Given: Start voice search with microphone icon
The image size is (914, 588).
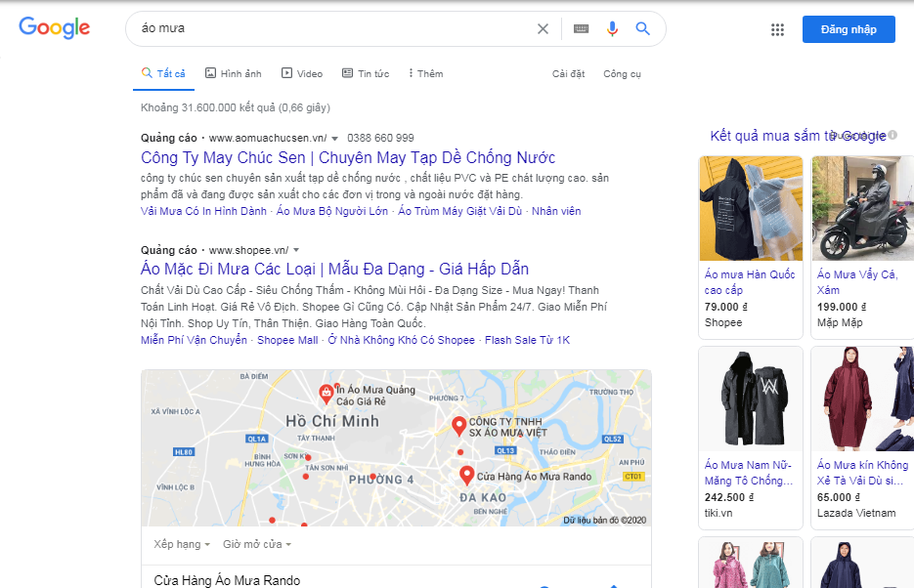Looking at the screenshot, I should 612,28.
